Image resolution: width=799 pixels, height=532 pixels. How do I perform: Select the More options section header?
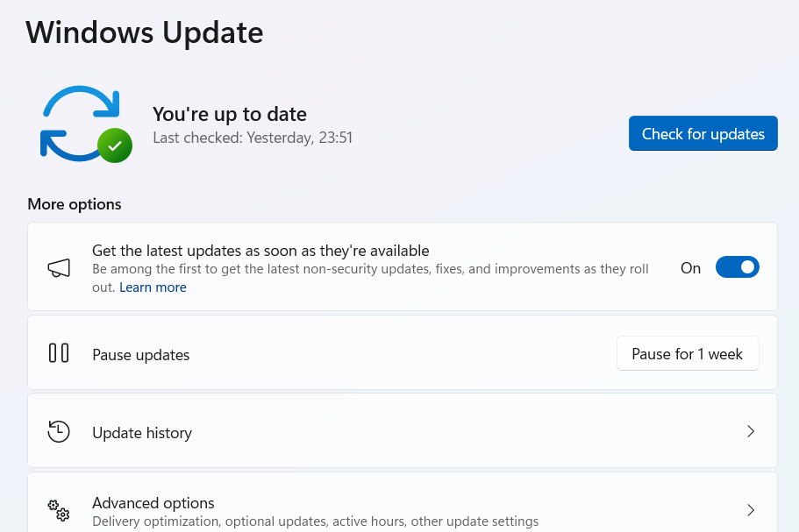(x=74, y=203)
